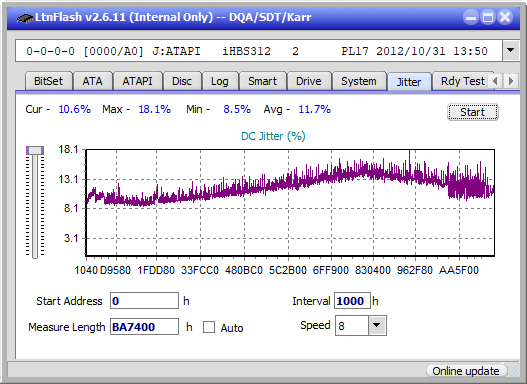The width and height of the screenshot is (527, 384).
Task: Close the LtnFlash window
Action: point(505,17)
